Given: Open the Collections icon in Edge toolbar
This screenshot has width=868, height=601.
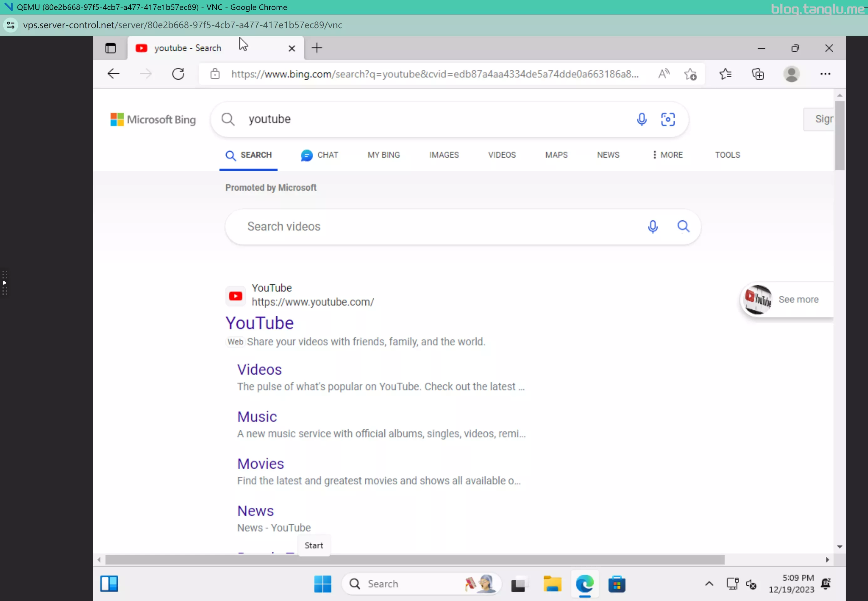Looking at the screenshot, I should pyautogui.click(x=758, y=74).
